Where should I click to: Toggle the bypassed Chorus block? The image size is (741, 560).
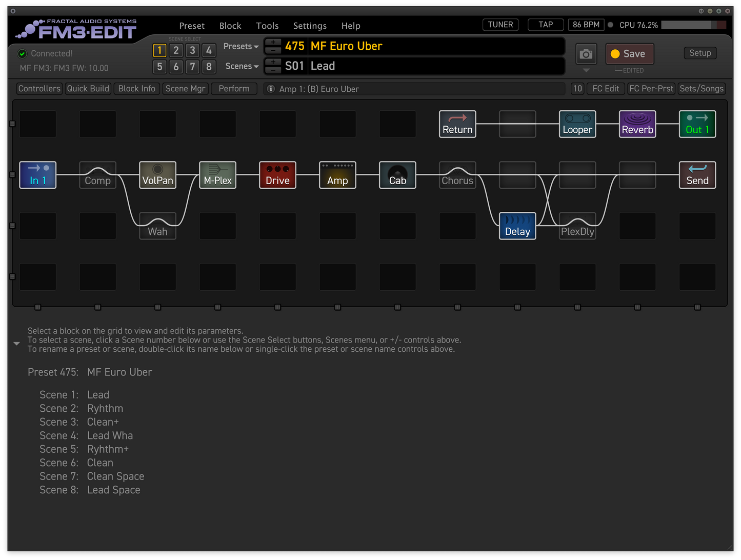click(x=457, y=175)
